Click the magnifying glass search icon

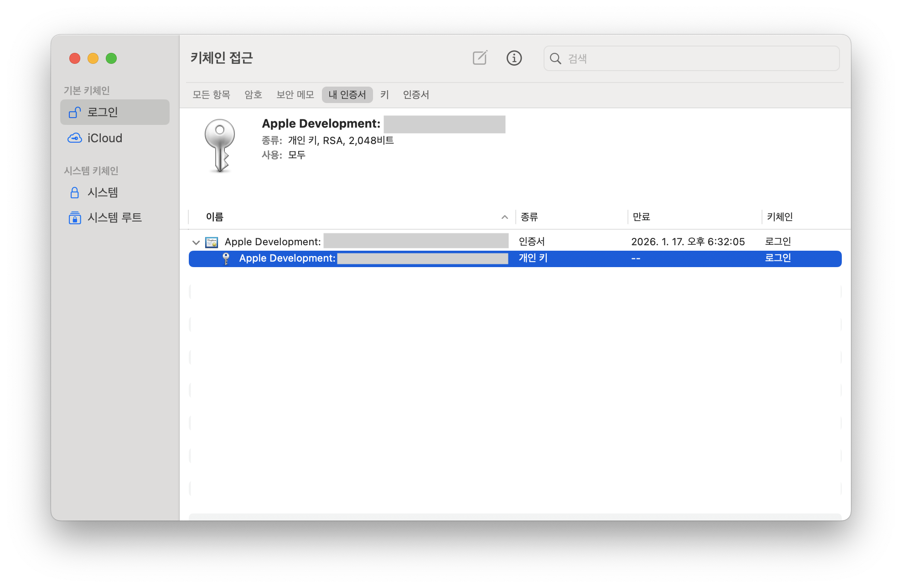555,58
